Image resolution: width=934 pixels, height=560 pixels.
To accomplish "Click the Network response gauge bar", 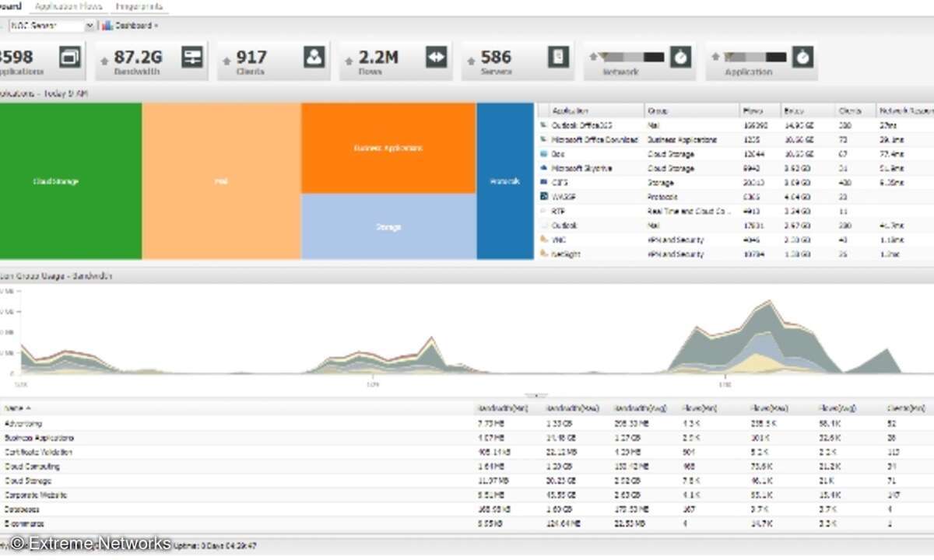I will [x=631, y=57].
